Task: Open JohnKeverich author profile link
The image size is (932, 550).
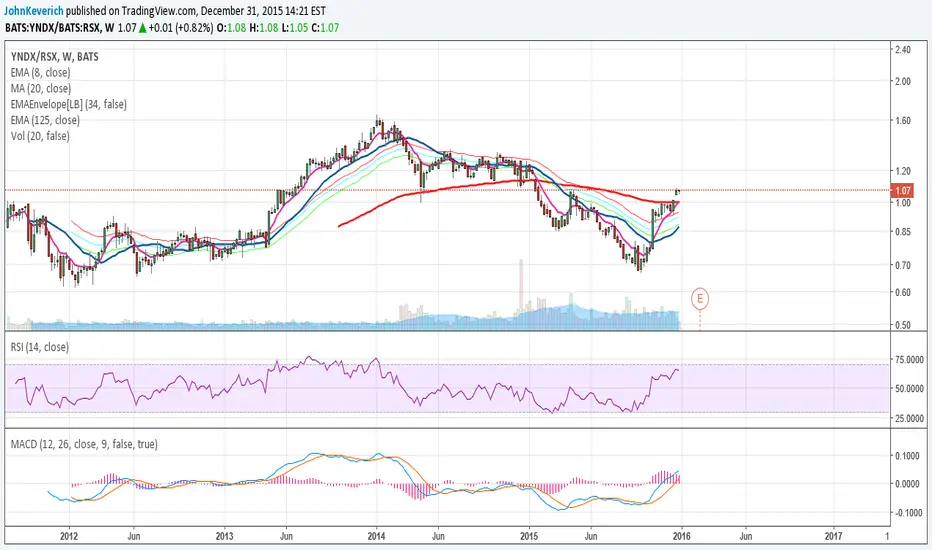Action: (x=34, y=11)
